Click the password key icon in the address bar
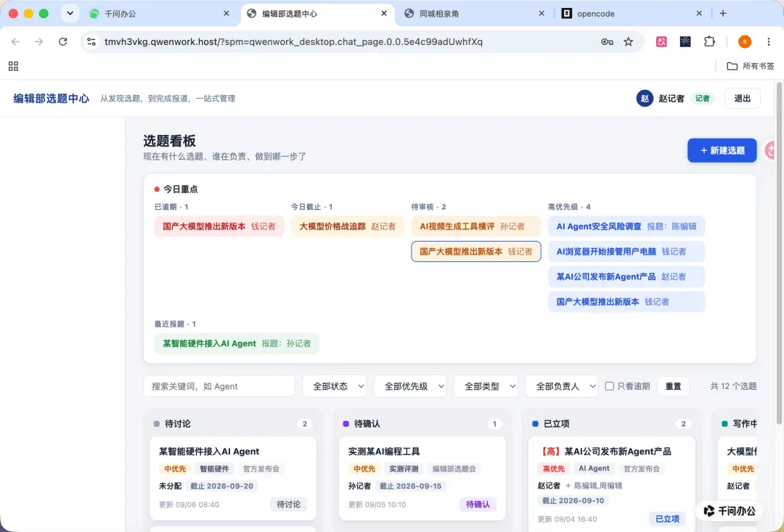The image size is (784, 532). [x=607, y=41]
